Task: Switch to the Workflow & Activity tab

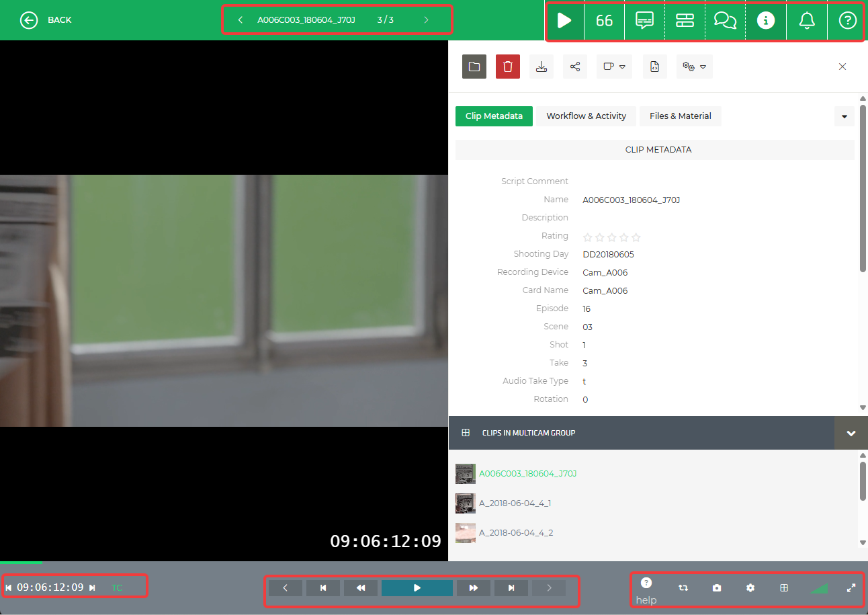Action: click(587, 116)
